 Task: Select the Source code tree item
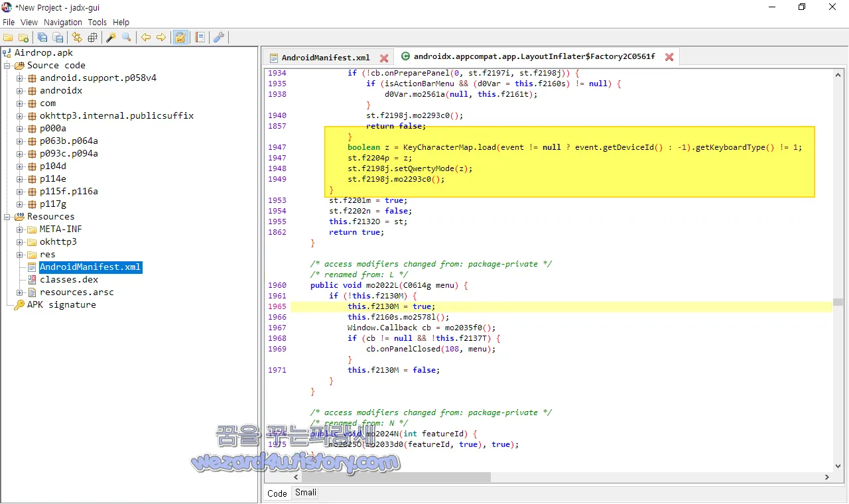coord(56,66)
